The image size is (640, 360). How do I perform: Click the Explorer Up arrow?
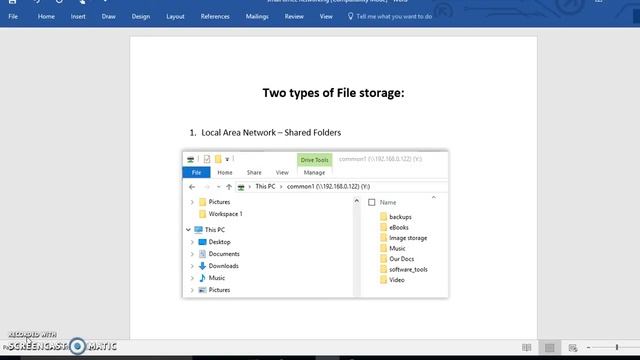(x=229, y=187)
